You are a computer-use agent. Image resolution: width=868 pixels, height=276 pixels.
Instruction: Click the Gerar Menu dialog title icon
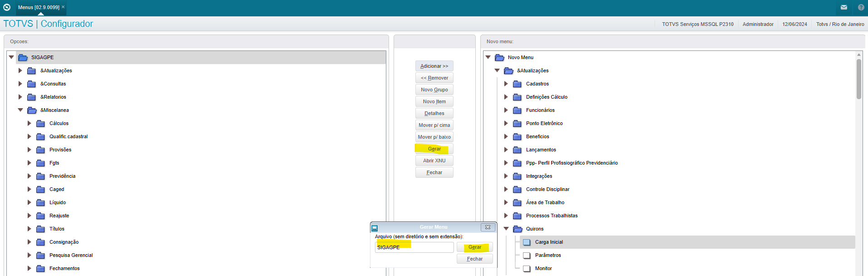tap(375, 228)
